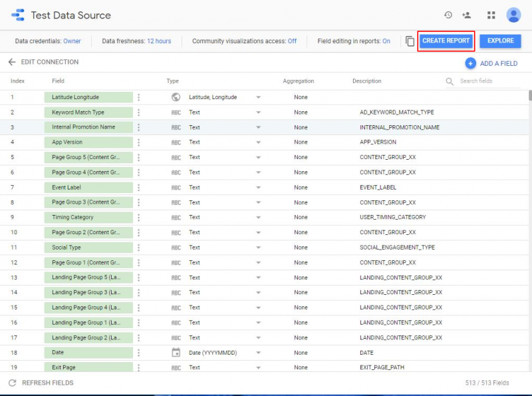
Task: Click the Test Data Source title
Action: coord(71,15)
